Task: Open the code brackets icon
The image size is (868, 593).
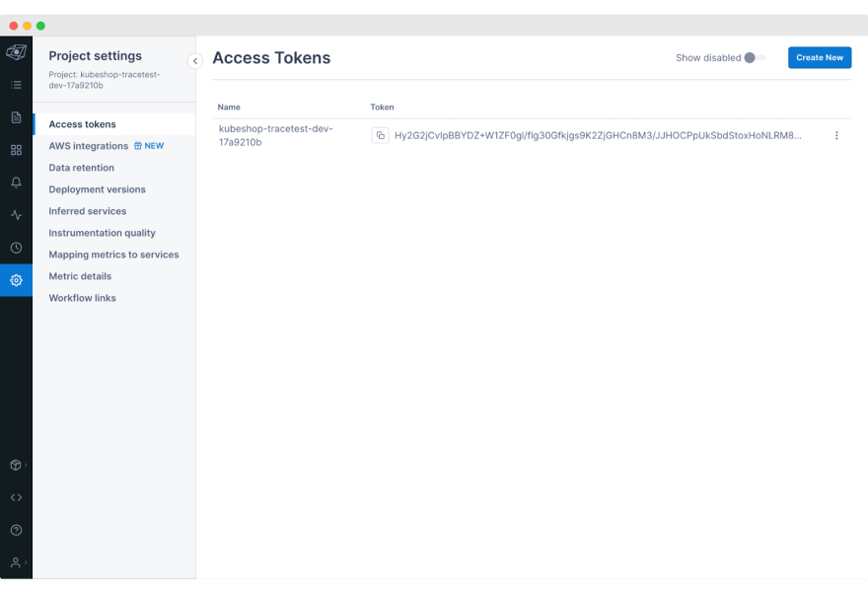Action: [x=16, y=497]
